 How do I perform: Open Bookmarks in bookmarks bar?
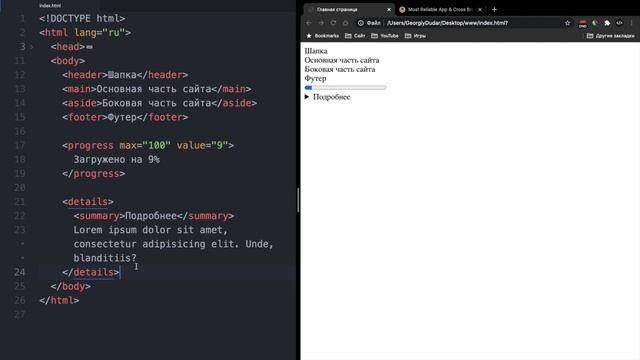[x=323, y=36]
